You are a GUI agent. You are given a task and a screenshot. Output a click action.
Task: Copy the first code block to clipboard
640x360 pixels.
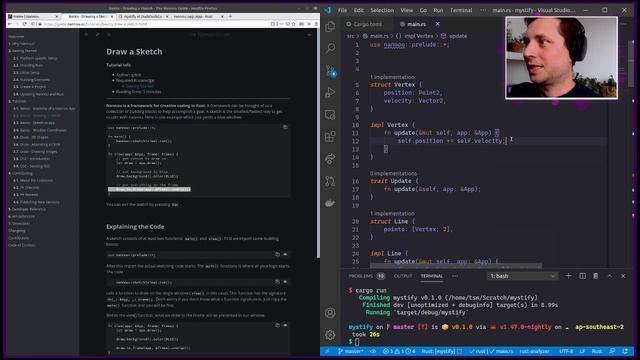point(285,127)
